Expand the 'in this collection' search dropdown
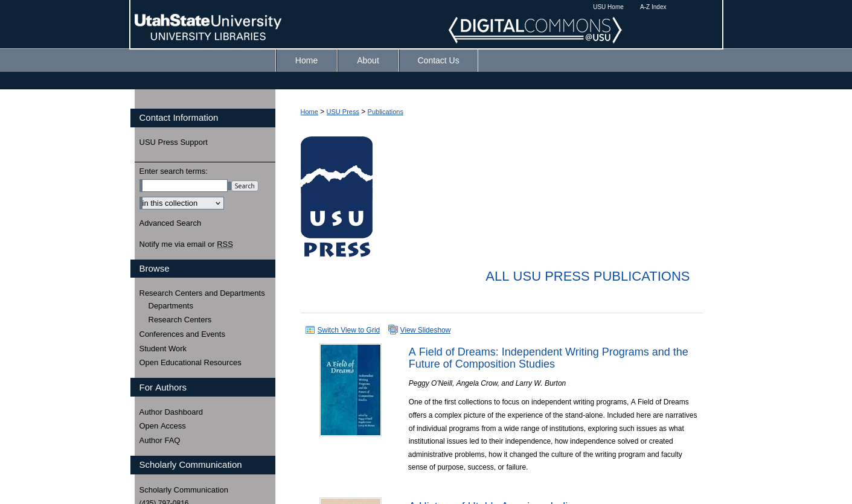The width and height of the screenshot is (852, 504). (x=182, y=203)
